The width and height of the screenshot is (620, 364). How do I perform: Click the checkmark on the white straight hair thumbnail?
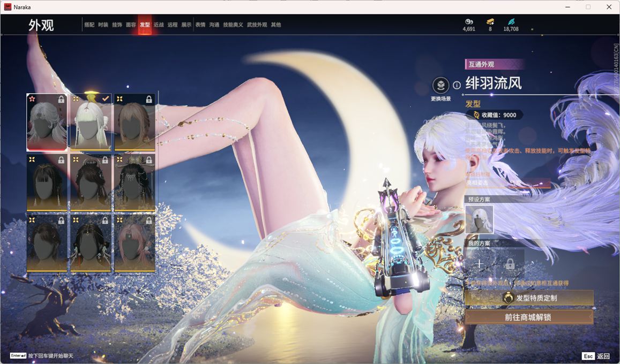105,98
